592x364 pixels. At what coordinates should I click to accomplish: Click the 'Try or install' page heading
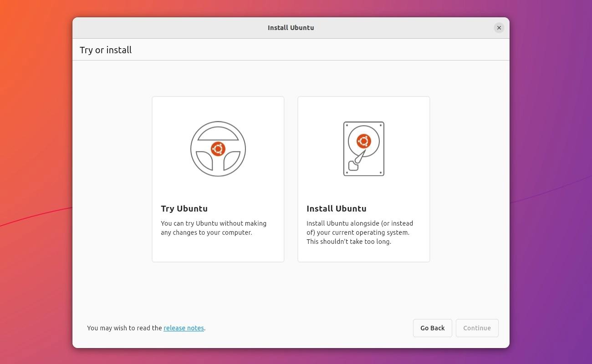pyautogui.click(x=106, y=50)
